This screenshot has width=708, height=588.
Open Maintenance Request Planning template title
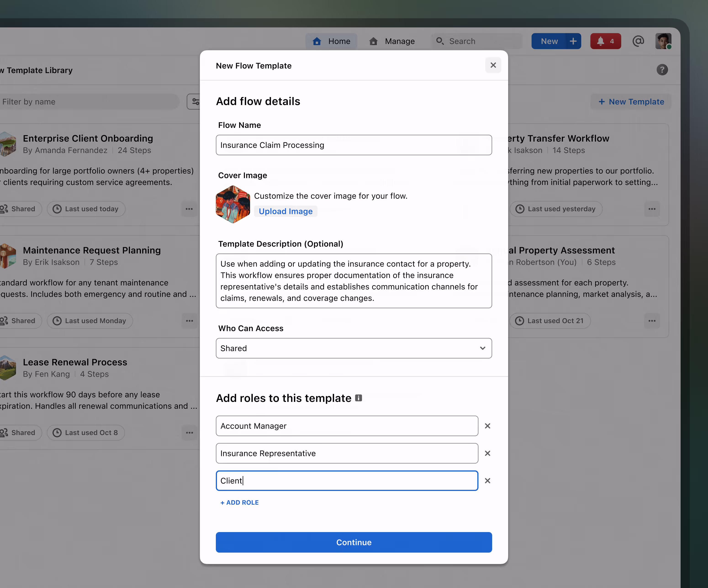[x=92, y=250]
